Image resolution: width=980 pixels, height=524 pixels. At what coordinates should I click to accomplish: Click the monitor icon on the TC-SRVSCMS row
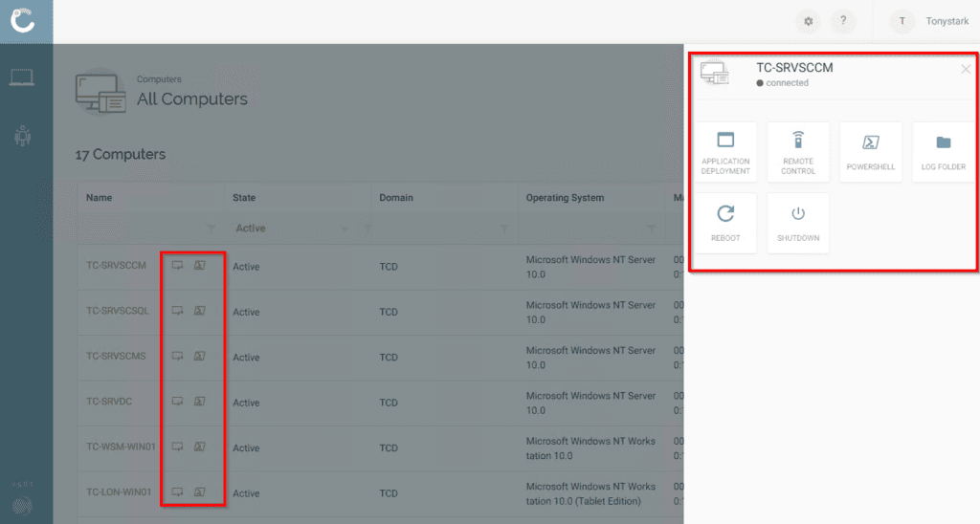[177, 356]
